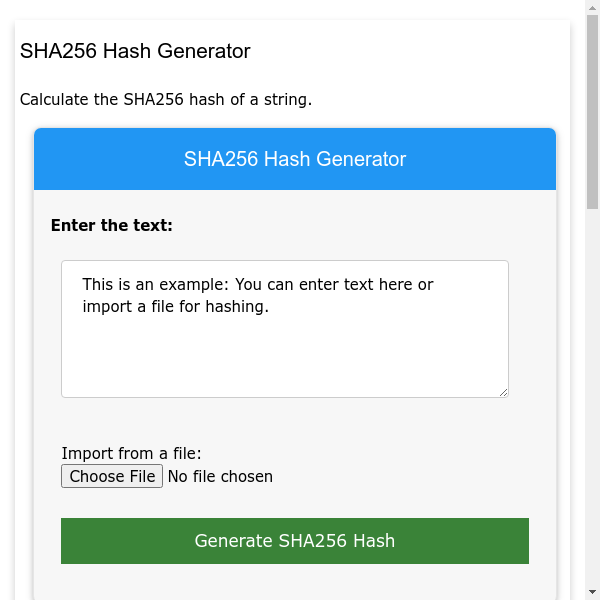Click the "Calculate the SHA256 hash" description
600x600 pixels.
pos(166,99)
